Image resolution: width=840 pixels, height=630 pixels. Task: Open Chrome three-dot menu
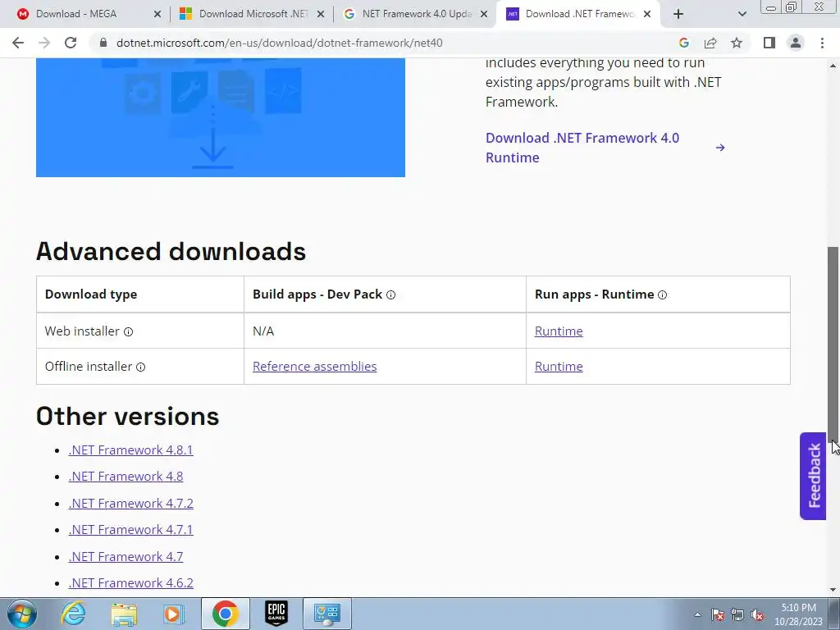tap(822, 43)
